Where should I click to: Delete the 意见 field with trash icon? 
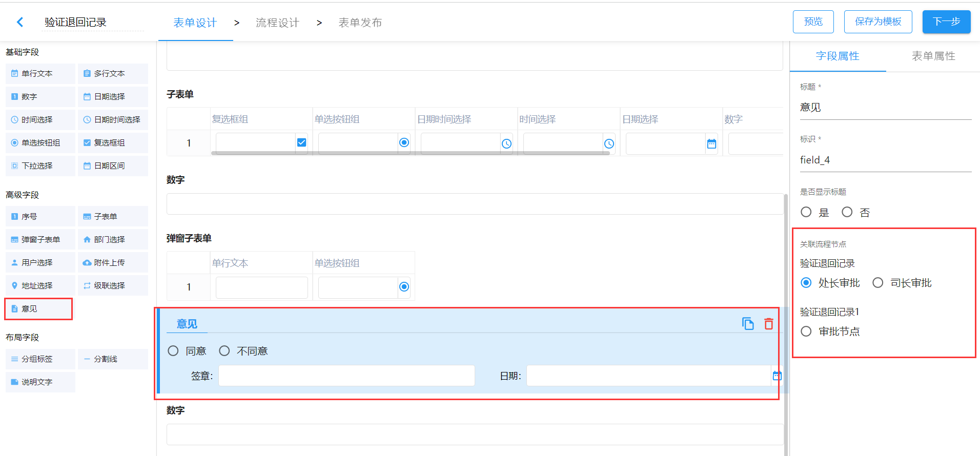(769, 324)
